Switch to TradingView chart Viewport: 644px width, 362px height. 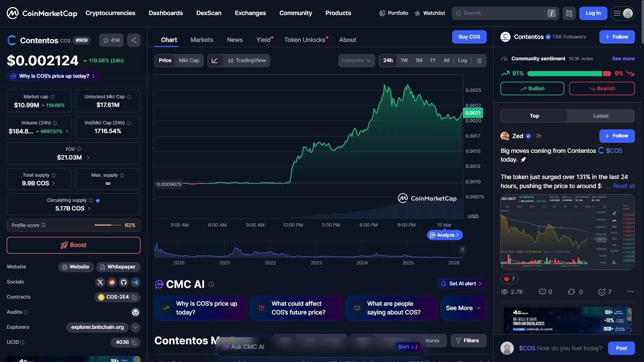[x=247, y=60]
